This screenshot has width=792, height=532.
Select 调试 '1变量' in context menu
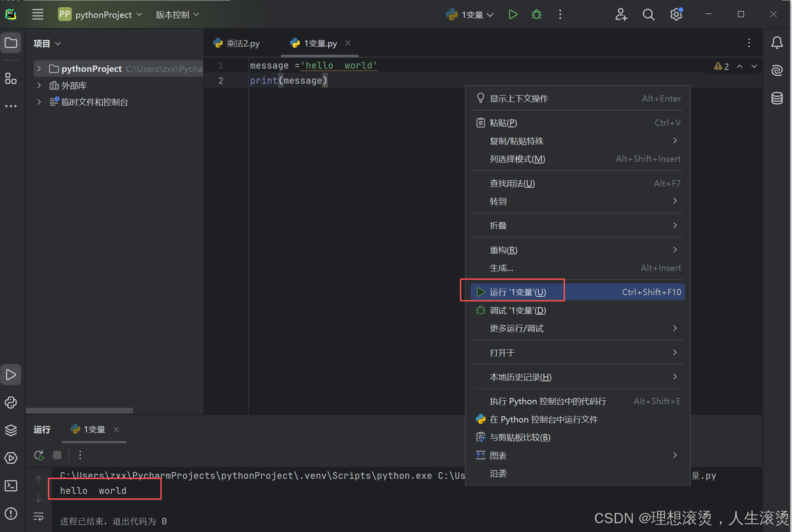[x=578, y=310]
